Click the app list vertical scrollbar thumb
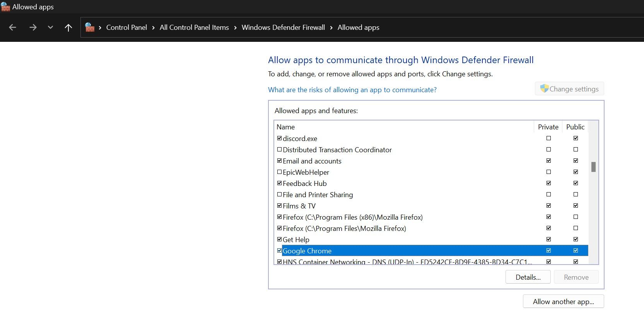This screenshot has width=644, height=313. [593, 167]
